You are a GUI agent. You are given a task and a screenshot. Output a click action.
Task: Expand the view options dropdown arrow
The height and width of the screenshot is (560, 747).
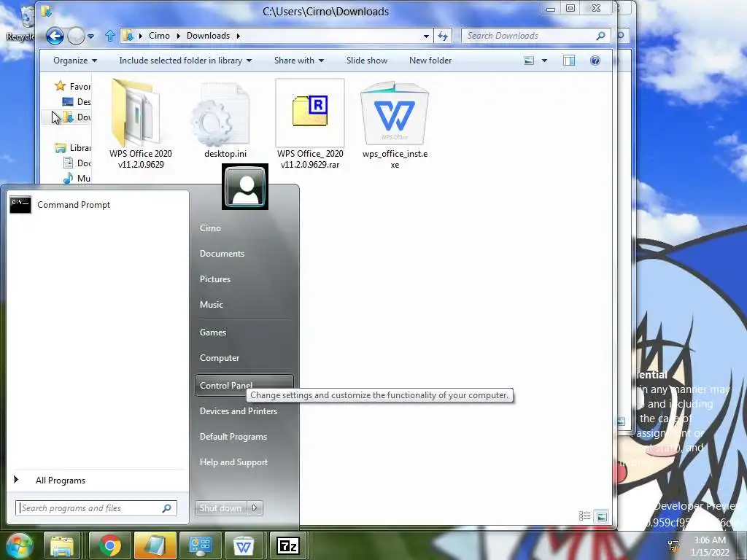point(544,61)
